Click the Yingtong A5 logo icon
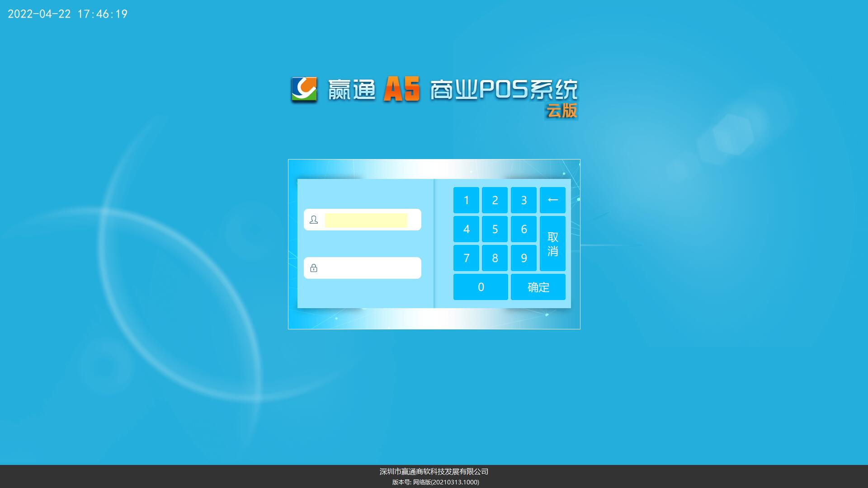Screen dimensions: 868x488 (304, 89)
